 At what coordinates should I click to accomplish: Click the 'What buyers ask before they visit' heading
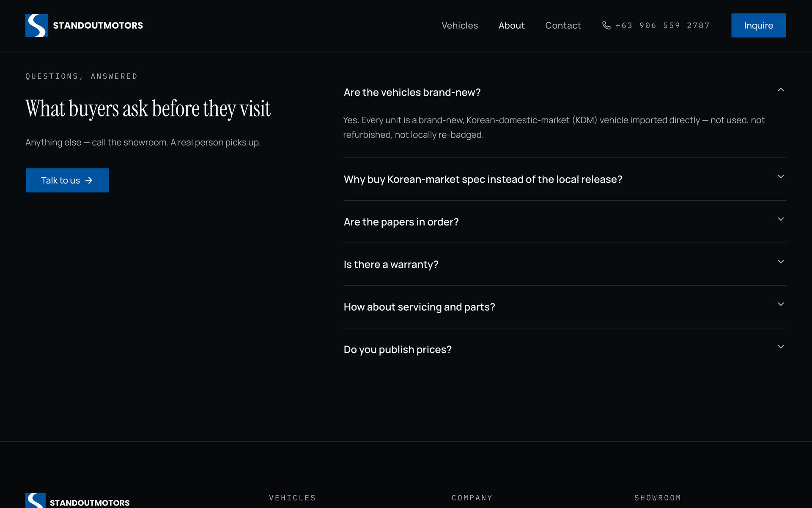(148, 109)
